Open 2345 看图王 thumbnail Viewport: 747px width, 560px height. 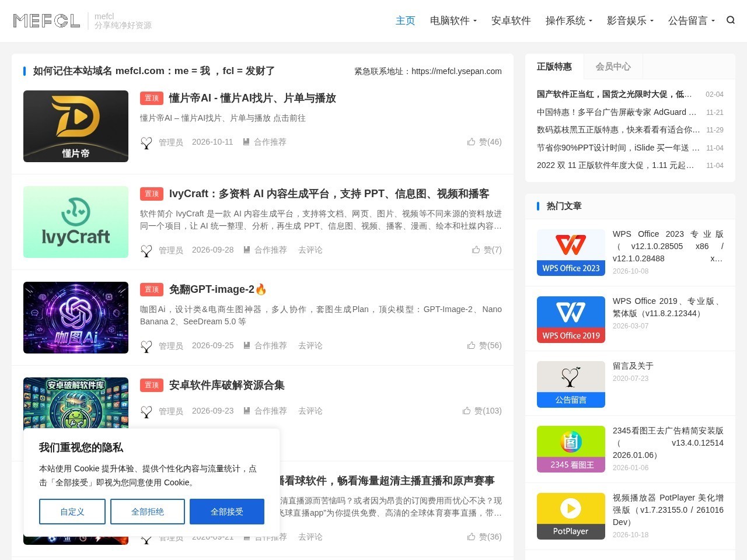click(x=571, y=449)
